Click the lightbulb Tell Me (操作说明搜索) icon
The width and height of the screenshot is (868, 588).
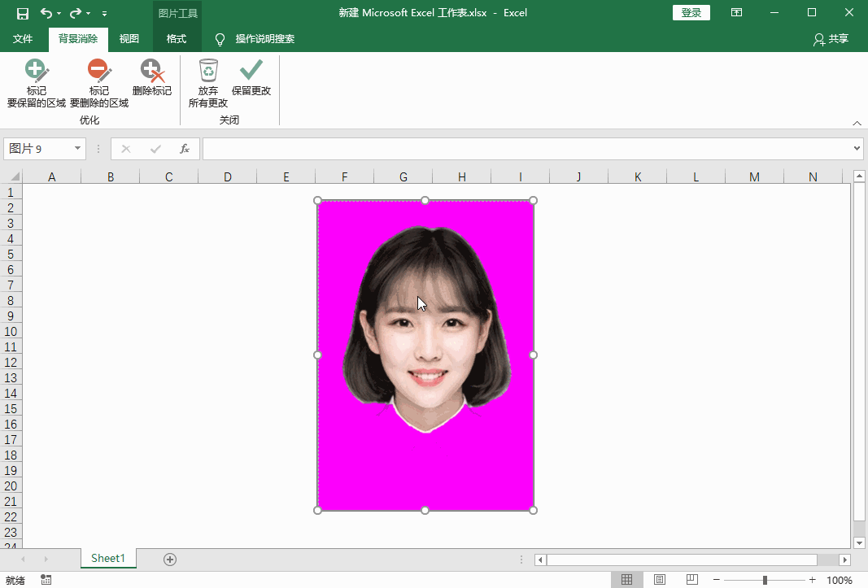click(220, 39)
